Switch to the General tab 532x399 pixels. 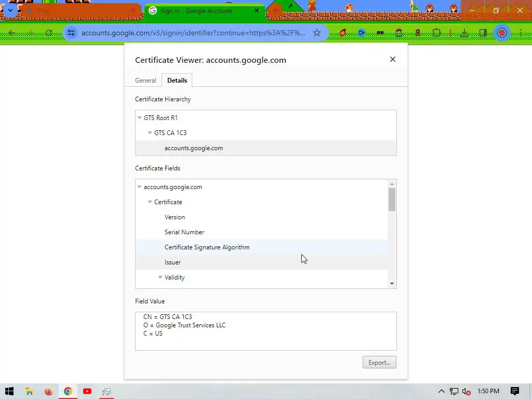point(145,81)
